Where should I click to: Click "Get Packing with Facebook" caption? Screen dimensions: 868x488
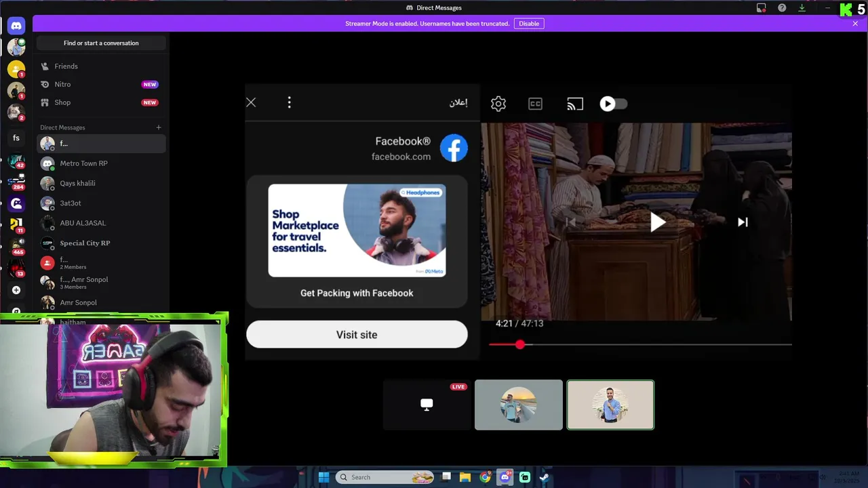pos(357,293)
